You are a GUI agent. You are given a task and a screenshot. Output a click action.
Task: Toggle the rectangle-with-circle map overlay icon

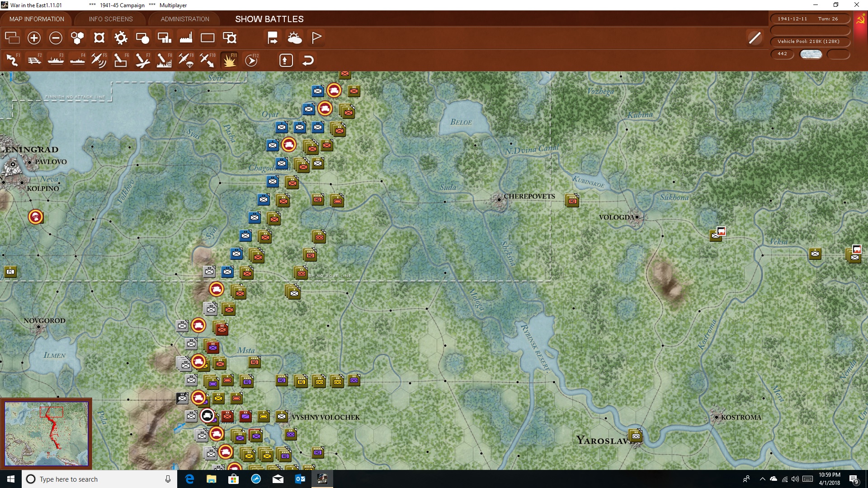pyautogui.click(x=142, y=38)
